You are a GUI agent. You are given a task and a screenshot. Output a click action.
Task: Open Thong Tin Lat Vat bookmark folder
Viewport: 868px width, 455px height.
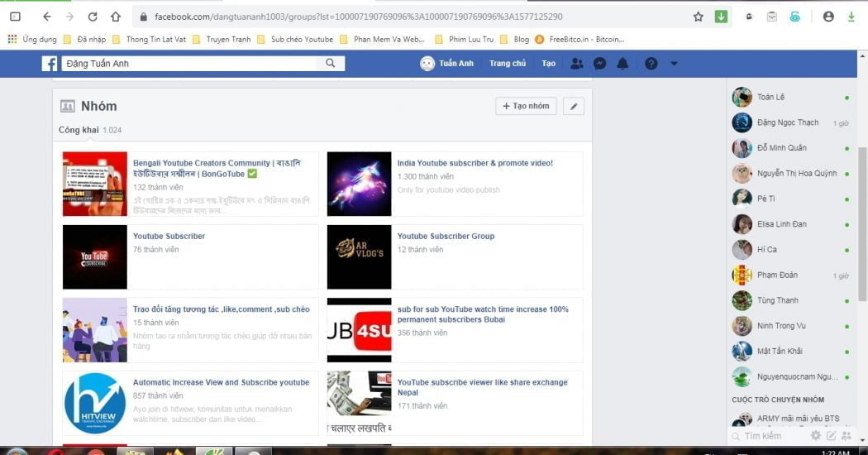click(149, 40)
